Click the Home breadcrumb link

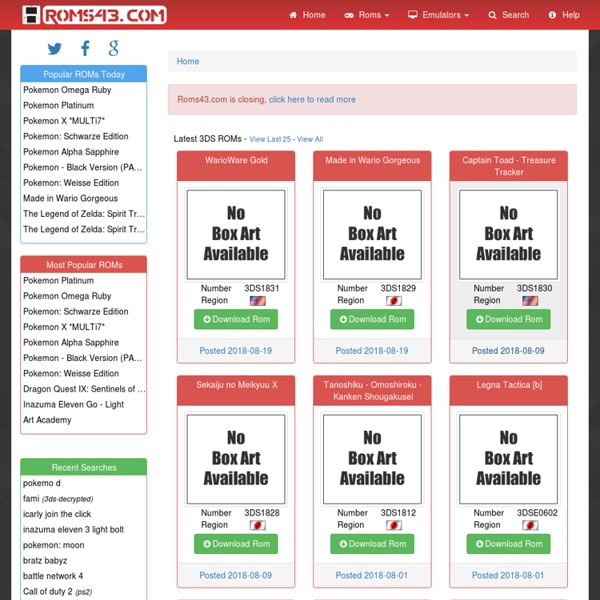[188, 62]
